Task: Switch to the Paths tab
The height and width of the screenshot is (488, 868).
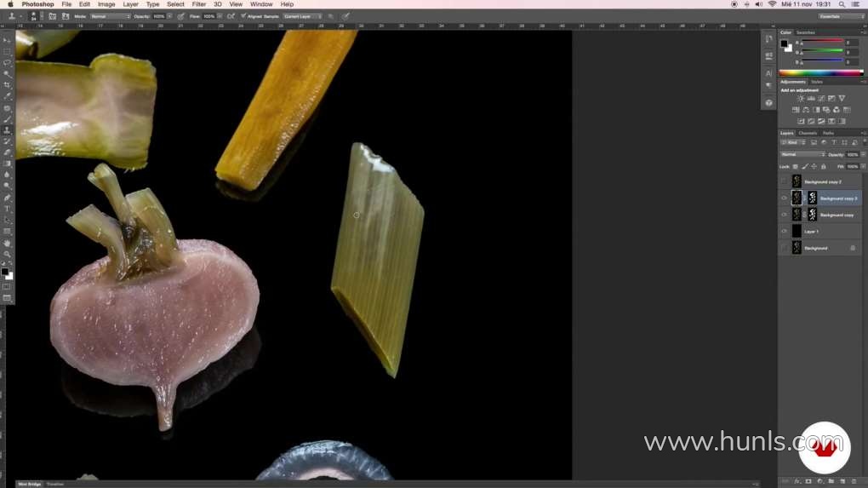Action: (828, 133)
